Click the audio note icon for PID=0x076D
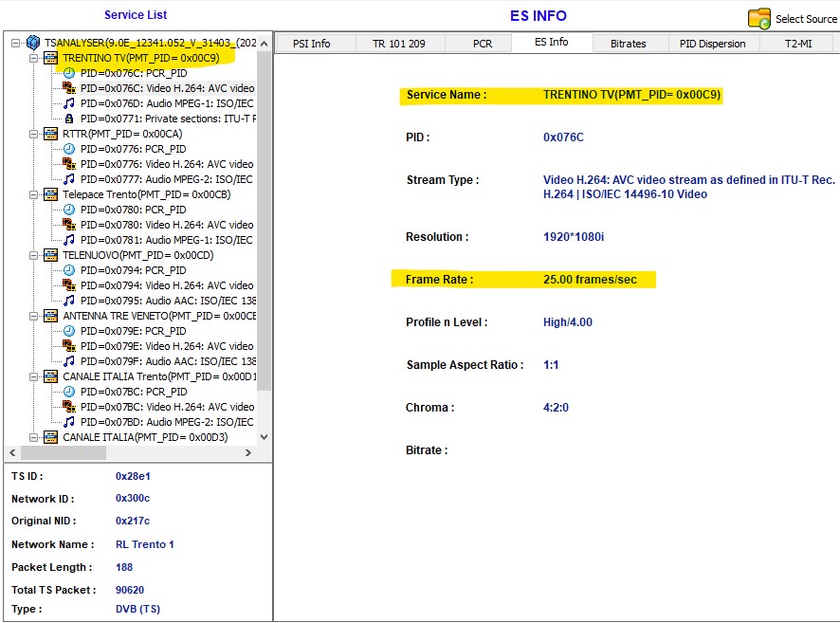The width and height of the screenshot is (840, 623). tap(69, 103)
